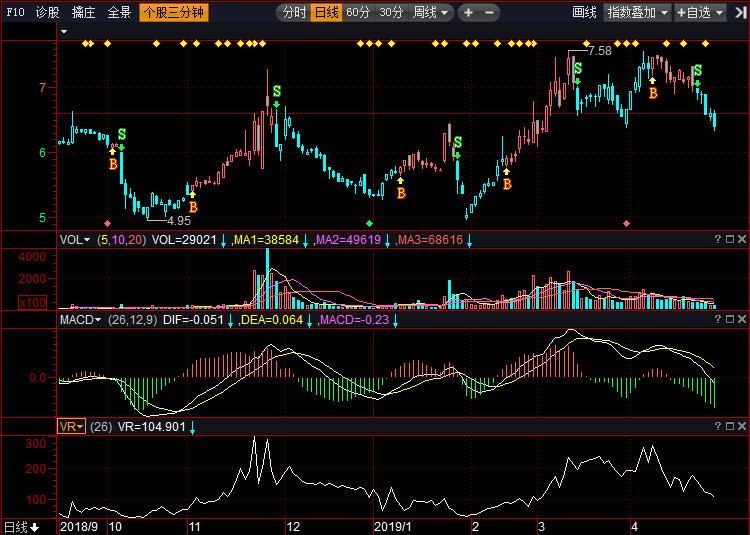This screenshot has height=535, width=750.
Task: Click the VR=104.901 value label
Action: 152,426
